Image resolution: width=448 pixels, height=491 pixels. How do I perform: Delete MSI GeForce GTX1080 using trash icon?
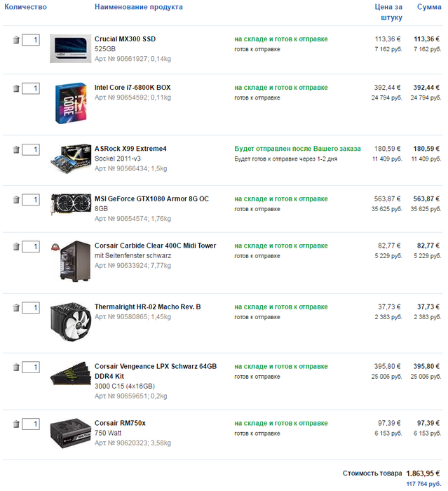[16, 200]
